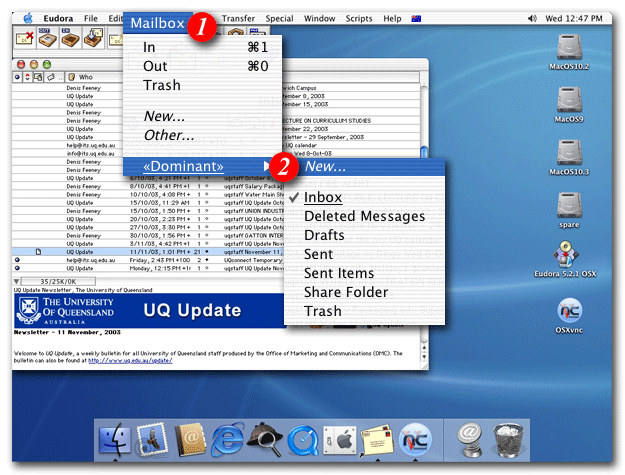
Task: Collapse the message preview pane triangle
Action: point(17,282)
